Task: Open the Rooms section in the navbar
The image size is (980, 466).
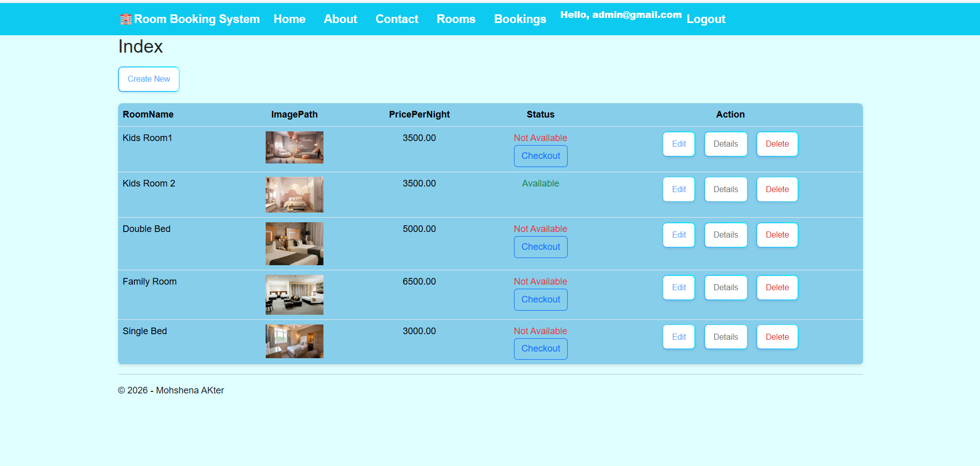Action: (x=456, y=19)
